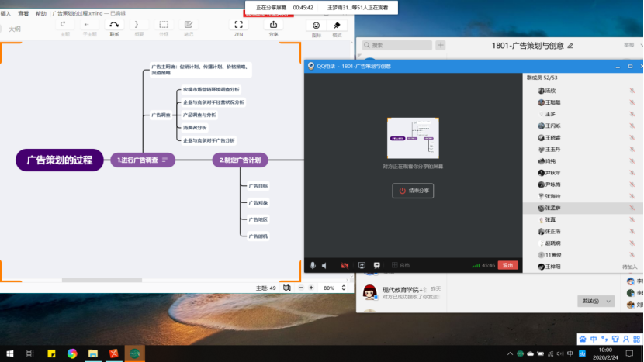Screen dimensions: 644x362
Task: Click the 联系 relationship tool in XMind
Action: (114, 27)
